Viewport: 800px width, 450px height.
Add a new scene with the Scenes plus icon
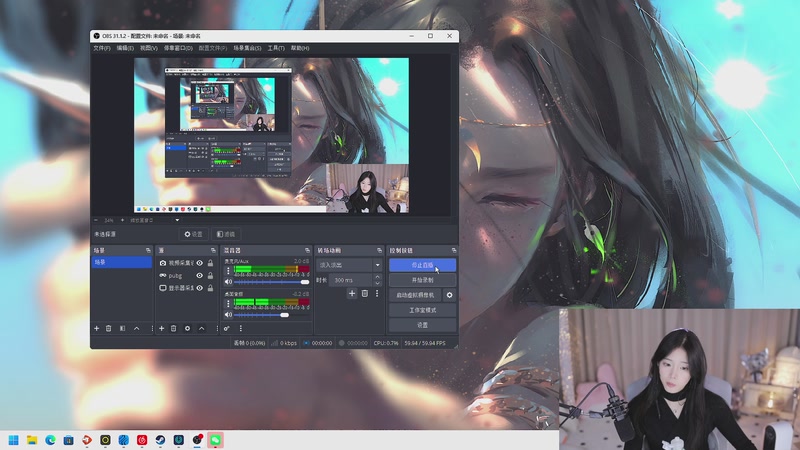point(96,329)
